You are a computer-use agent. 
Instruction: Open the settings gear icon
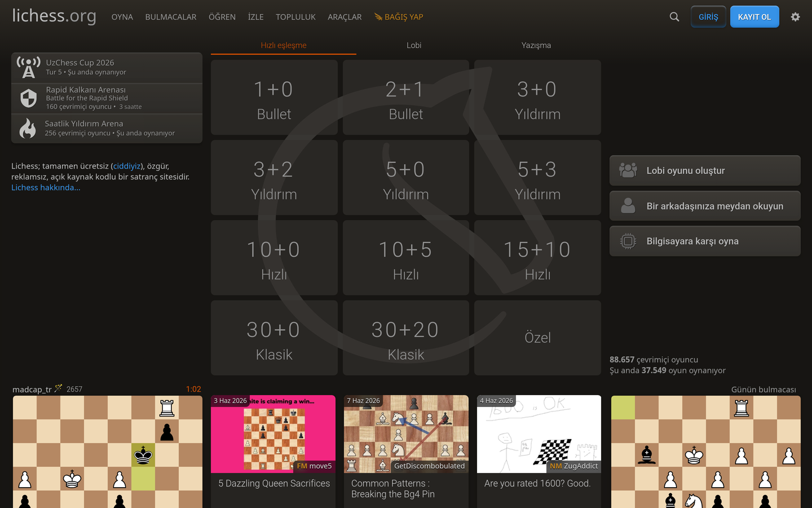(x=795, y=17)
